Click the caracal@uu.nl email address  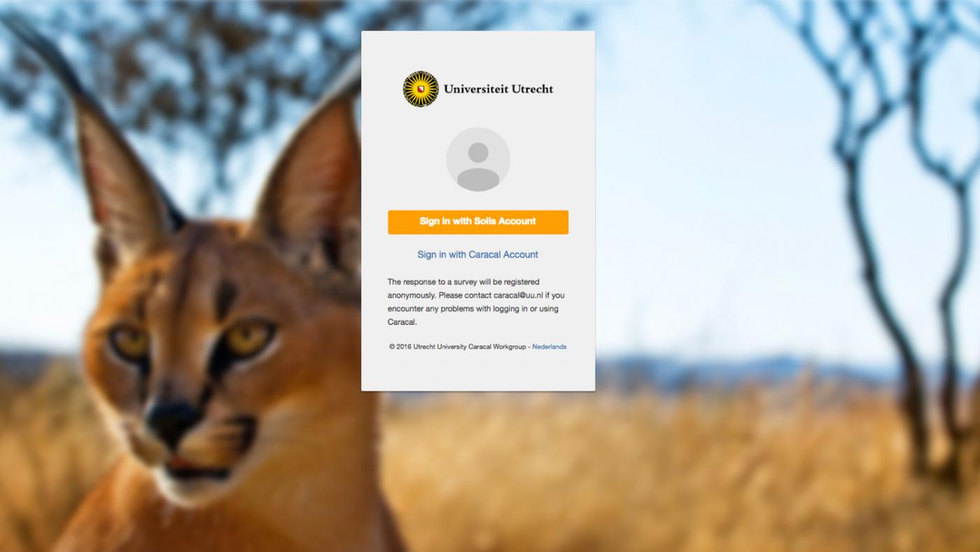pyautogui.click(x=518, y=296)
